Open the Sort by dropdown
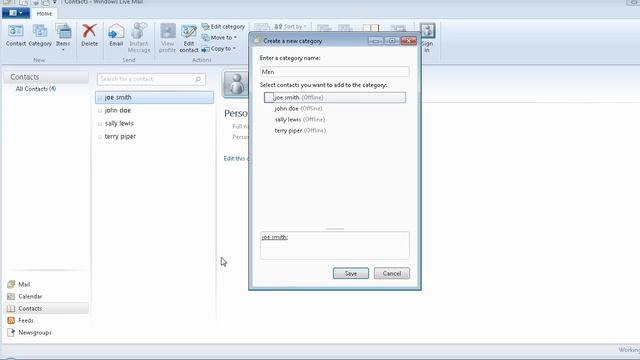Image resolution: width=640 pixels, height=360 pixels. tap(290, 27)
